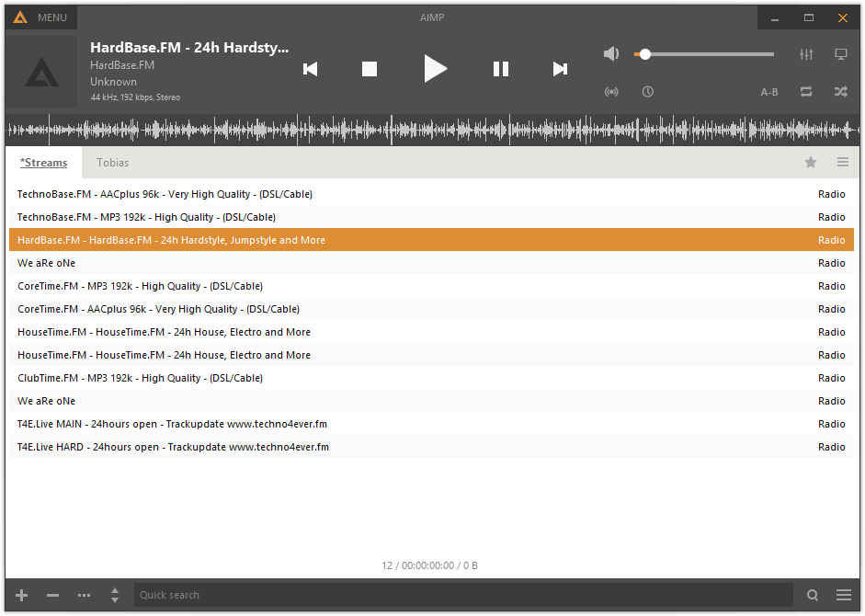The width and height of the screenshot is (865, 616).
Task: Click the 44 kHz, 192 kbps, Stereo info
Action: coord(135,97)
